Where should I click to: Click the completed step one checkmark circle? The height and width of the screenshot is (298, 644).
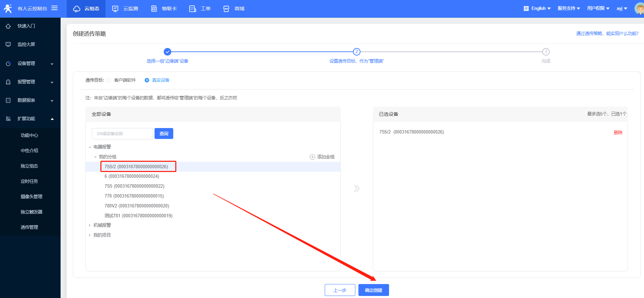(167, 52)
